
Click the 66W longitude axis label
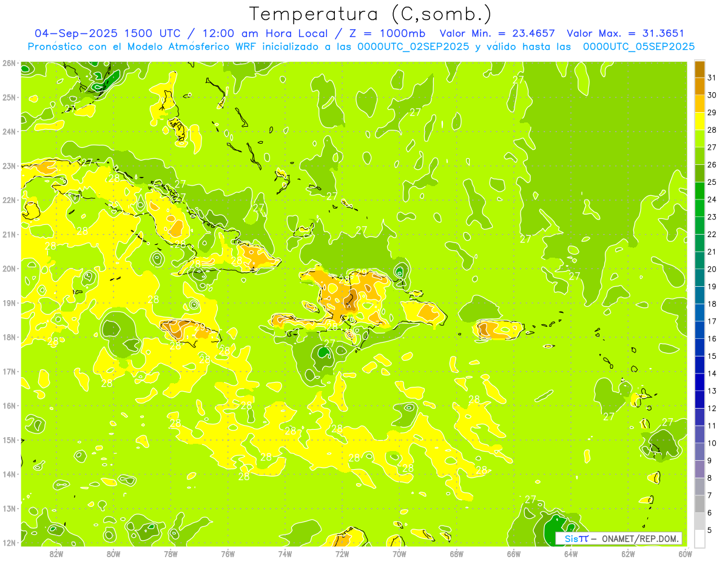coord(514,554)
